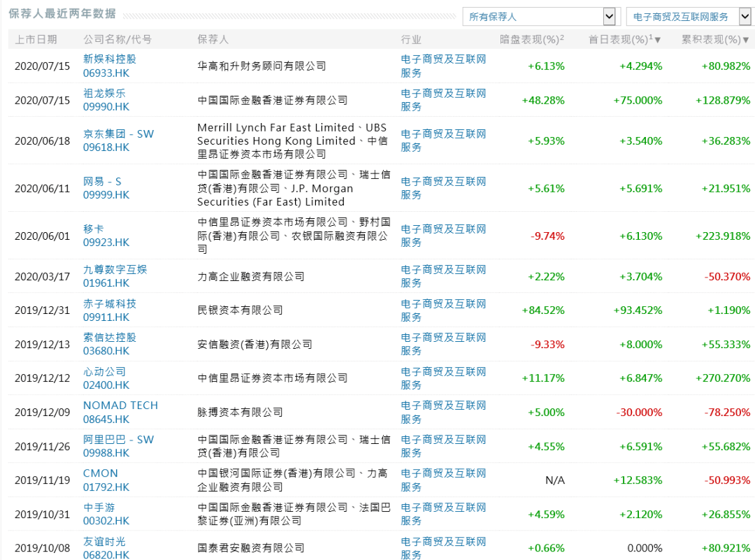
Task: Open 阿里巴巴 - SW 09988.HK link
Action: click(x=118, y=446)
